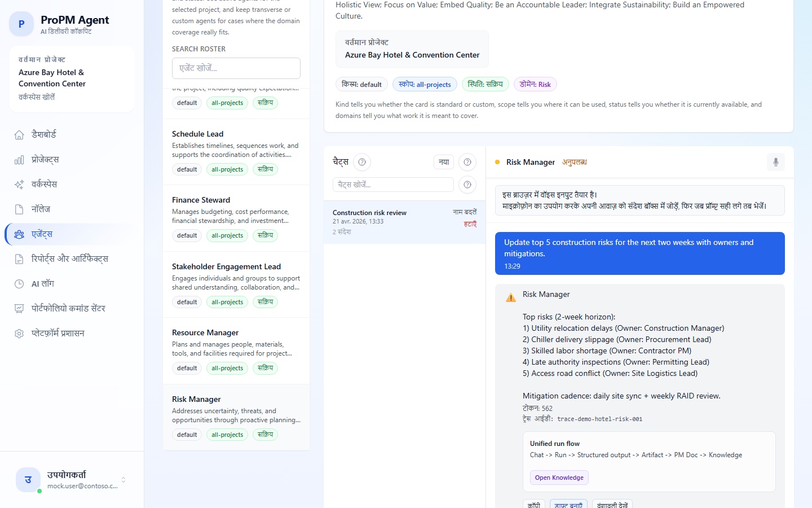
Task: Click help icon next to नया button
Action: point(467,162)
